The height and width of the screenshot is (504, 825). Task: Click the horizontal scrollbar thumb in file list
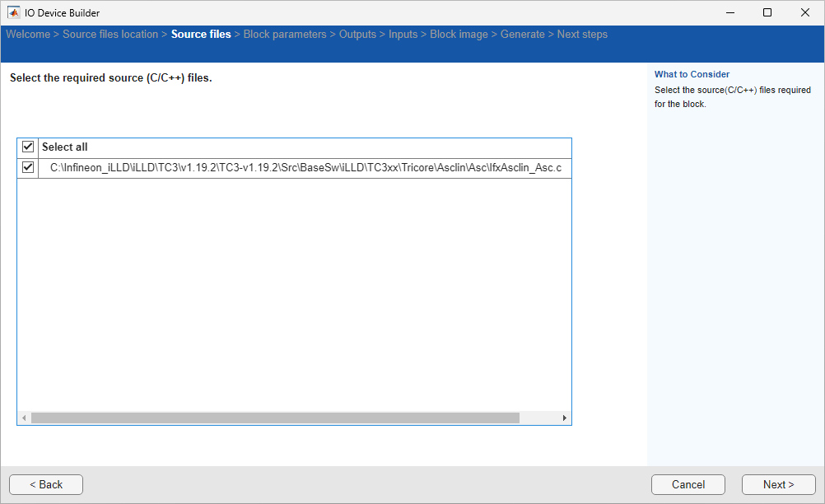(x=275, y=418)
